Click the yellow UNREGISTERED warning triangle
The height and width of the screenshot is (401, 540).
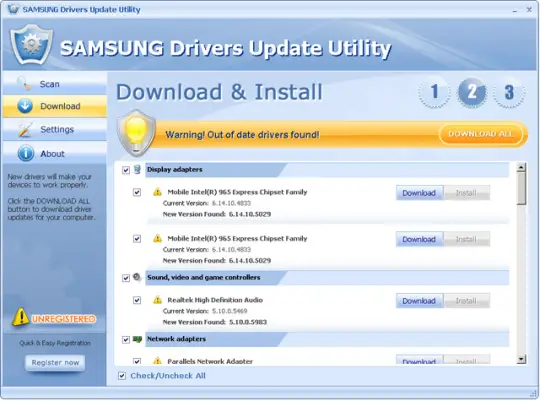coord(21,317)
